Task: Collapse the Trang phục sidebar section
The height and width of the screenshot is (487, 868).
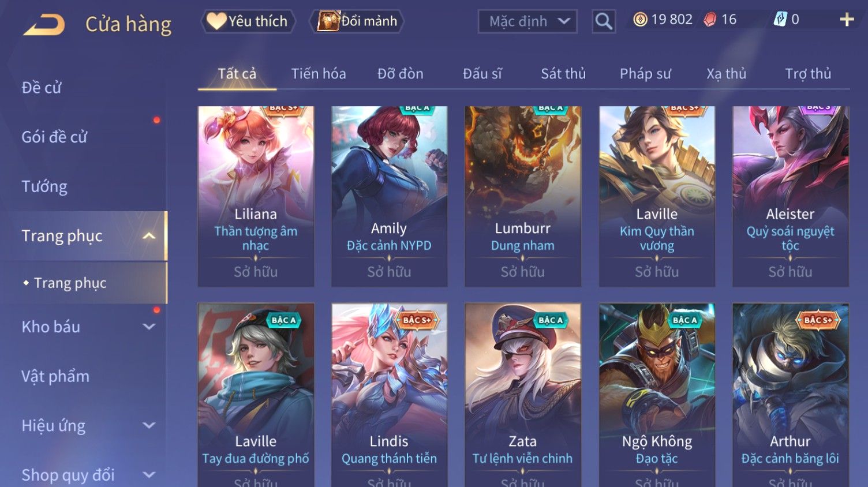Action: tap(149, 235)
